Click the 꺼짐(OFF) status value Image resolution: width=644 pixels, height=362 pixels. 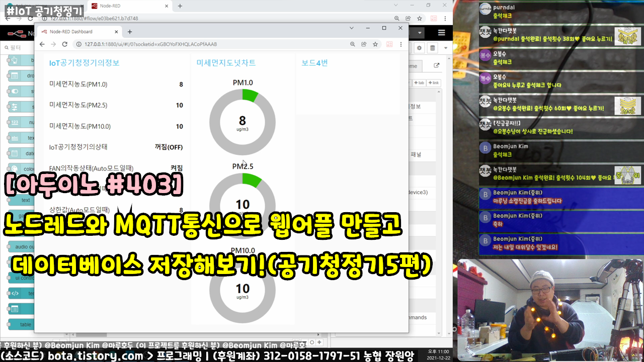point(169,147)
